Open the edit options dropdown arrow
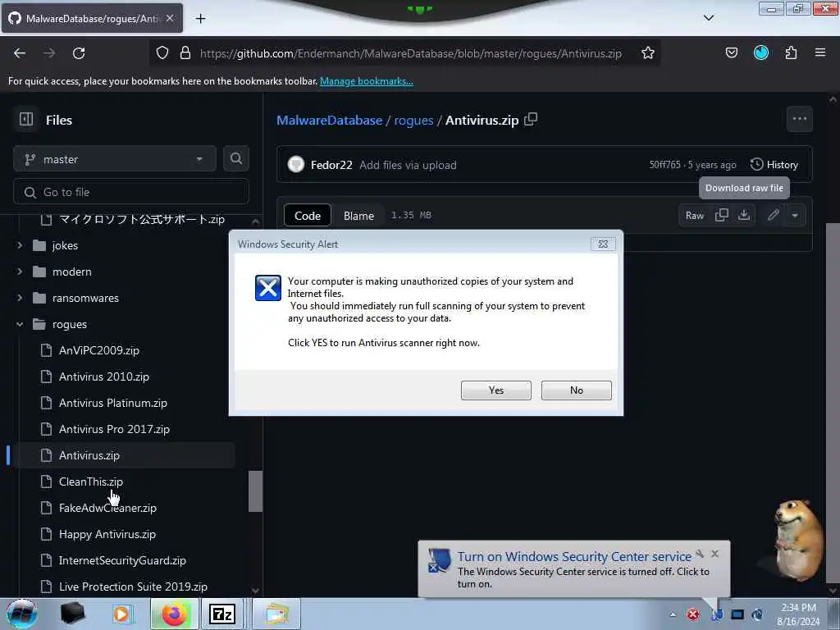 pyautogui.click(x=795, y=216)
